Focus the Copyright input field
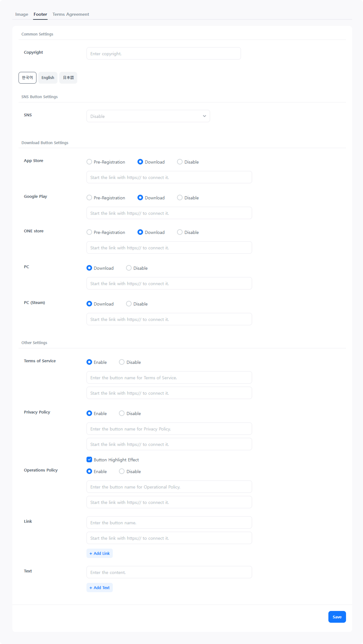Image resolution: width=363 pixels, height=644 pixels. click(x=163, y=54)
